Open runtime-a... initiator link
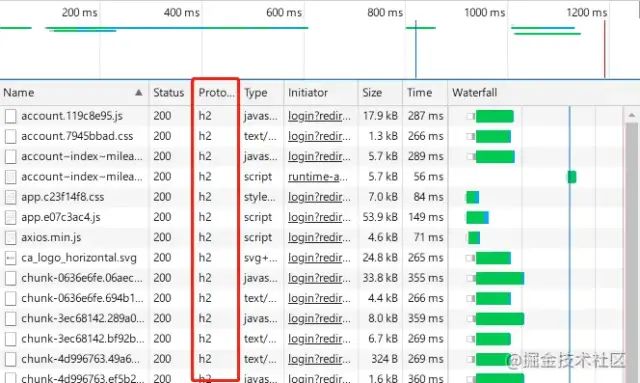The height and width of the screenshot is (383, 640). pyautogui.click(x=318, y=177)
